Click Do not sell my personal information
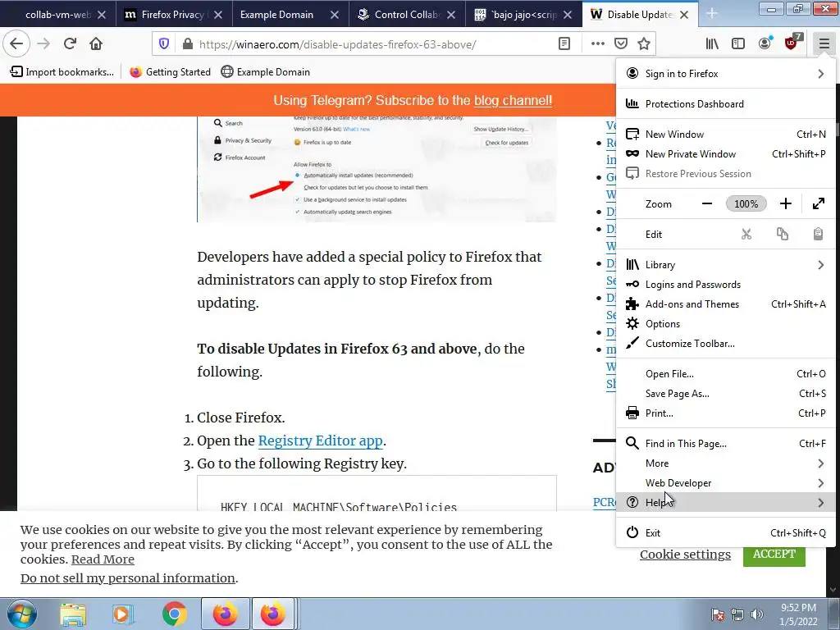 (x=127, y=578)
